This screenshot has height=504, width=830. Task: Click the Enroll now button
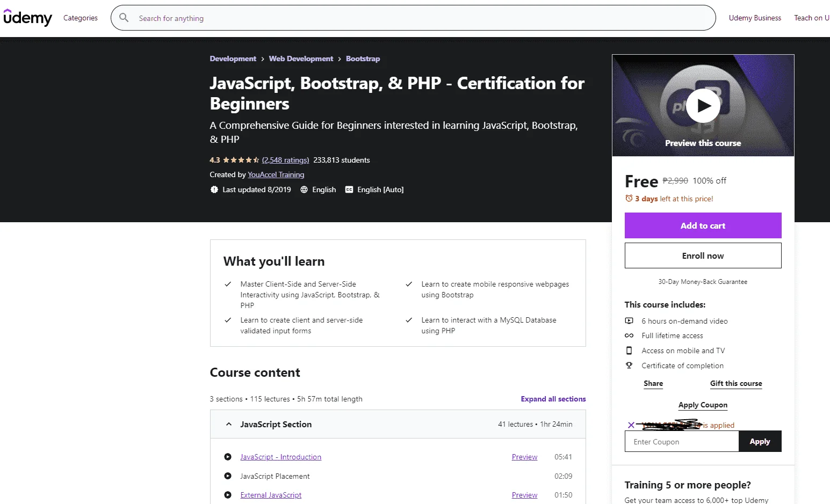(x=703, y=255)
